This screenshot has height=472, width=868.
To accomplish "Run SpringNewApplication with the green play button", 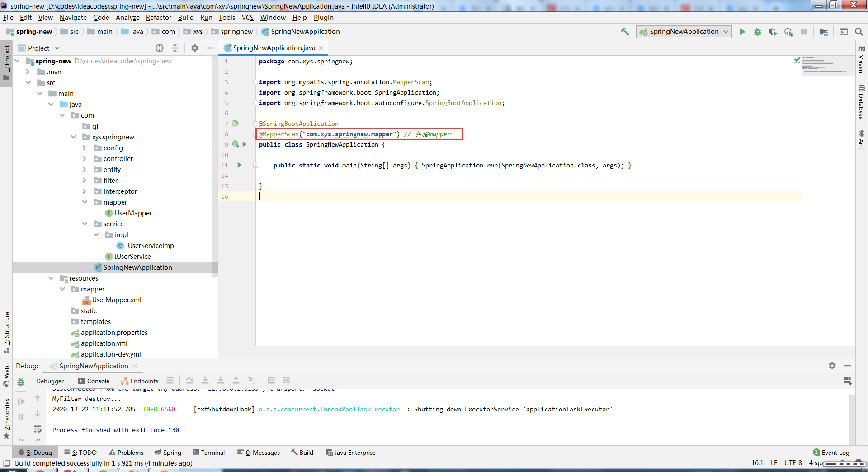I will 742,32.
